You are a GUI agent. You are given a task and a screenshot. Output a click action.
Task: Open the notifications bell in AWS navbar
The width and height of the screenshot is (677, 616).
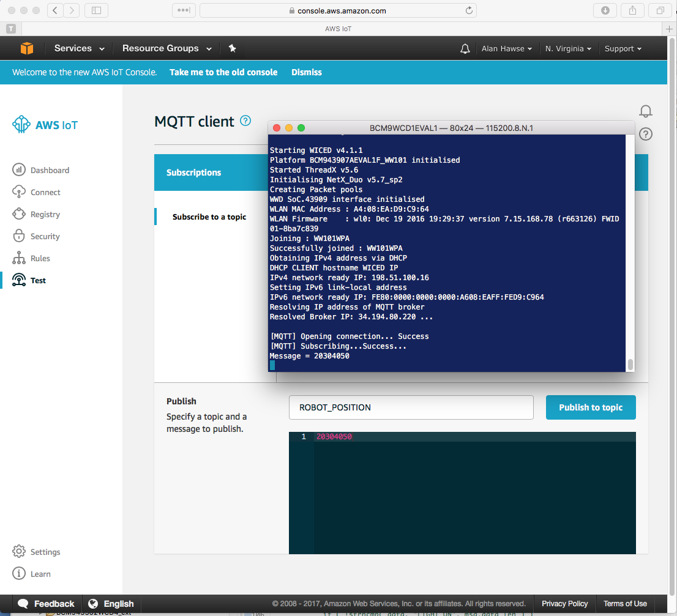[465, 49]
